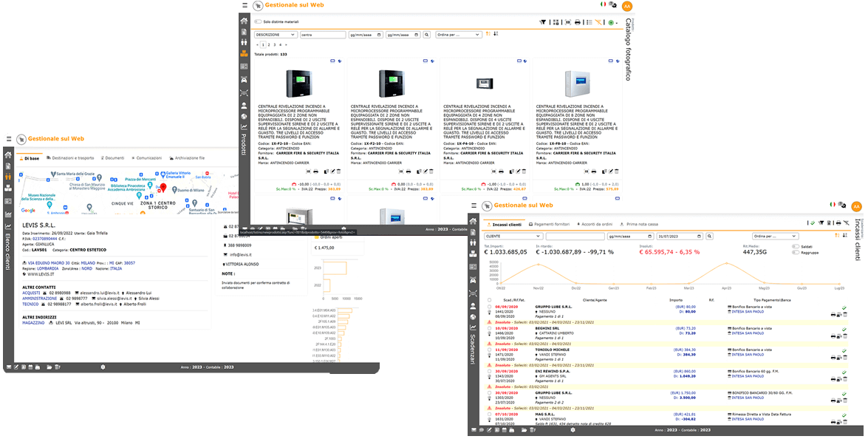This screenshot has width=868, height=439.
Task: Click filter funnel in Incassi toolbar
Action: [821, 223]
